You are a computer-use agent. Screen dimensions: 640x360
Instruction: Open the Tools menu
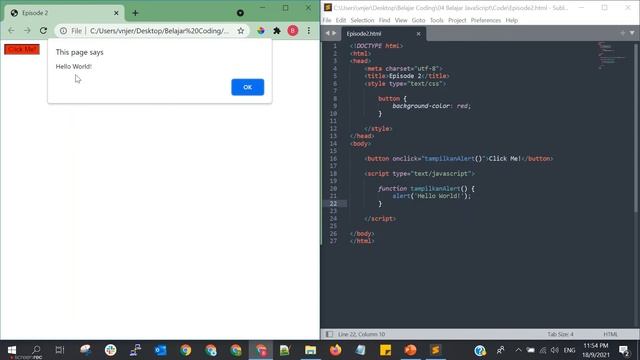coord(436,20)
